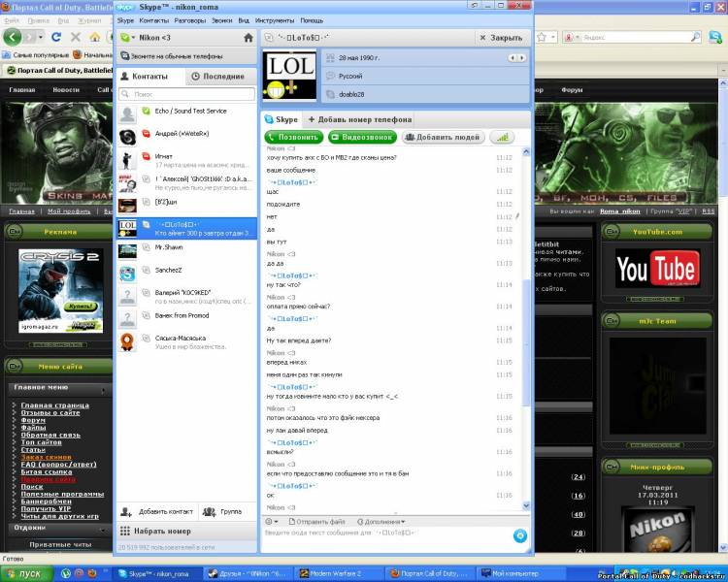The width and height of the screenshot is (728, 582).
Task: Open Файлы link in site menu
Action: (x=33, y=428)
